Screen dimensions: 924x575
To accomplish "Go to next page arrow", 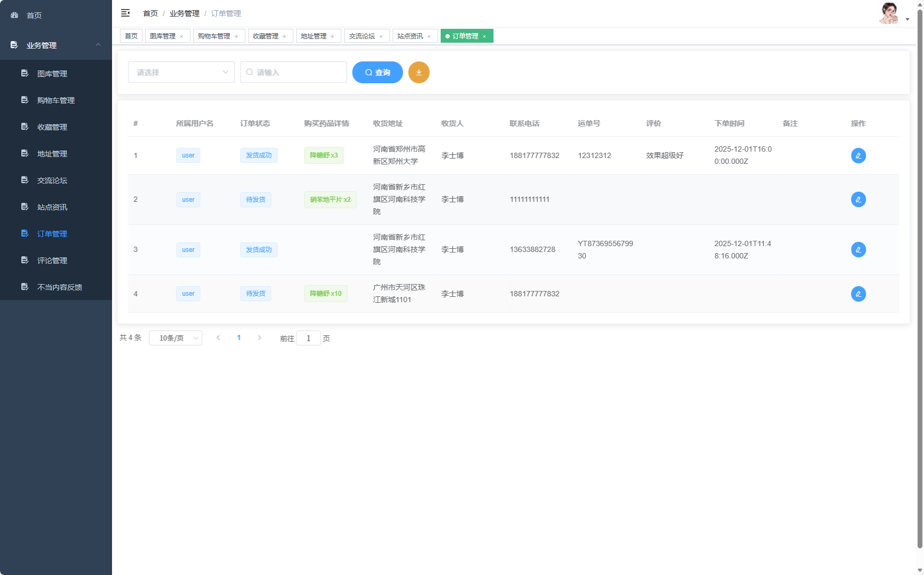I will [x=260, y=338].
